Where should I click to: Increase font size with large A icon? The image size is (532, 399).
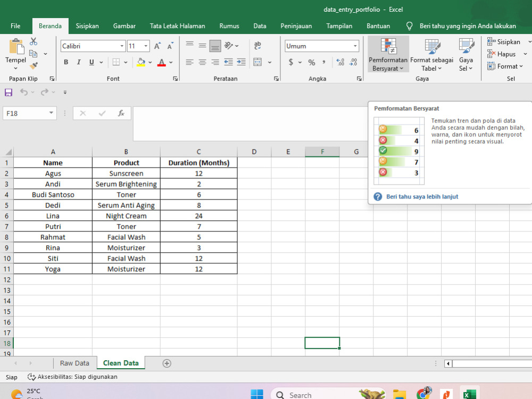pos(157,46)
